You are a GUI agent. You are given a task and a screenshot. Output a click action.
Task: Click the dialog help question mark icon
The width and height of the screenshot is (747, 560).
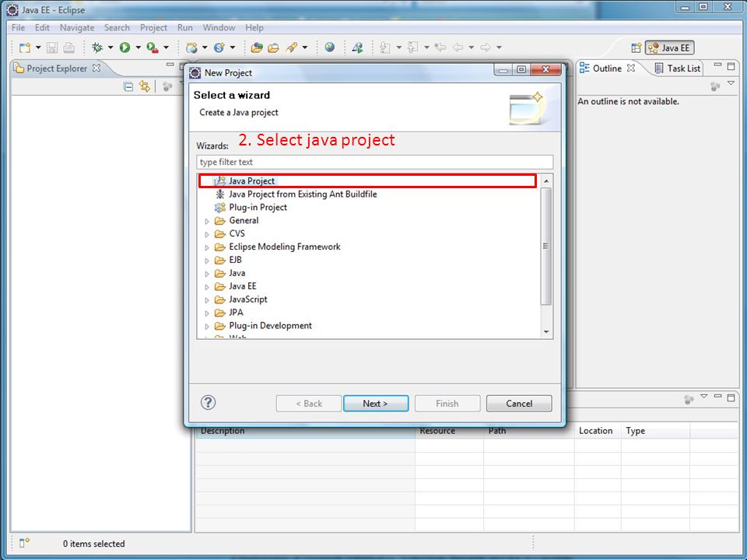pos(209,402)
